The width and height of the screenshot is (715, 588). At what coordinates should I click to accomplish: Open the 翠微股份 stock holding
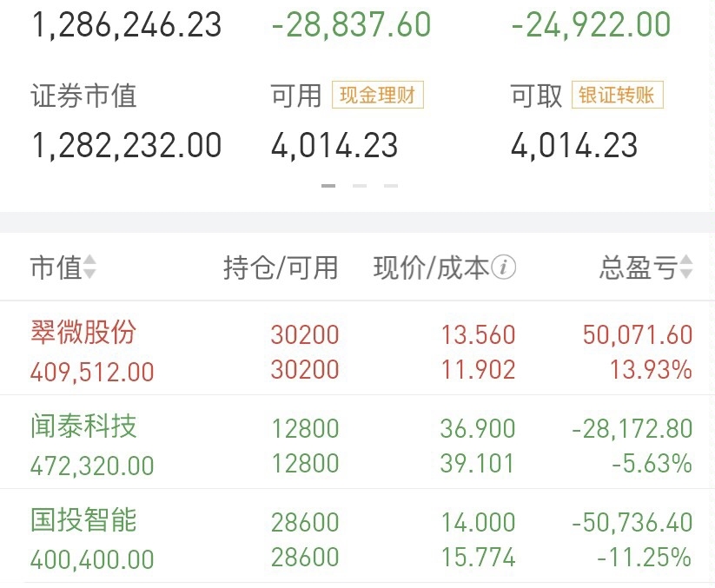pyautogui.click(x=83, y=333)
